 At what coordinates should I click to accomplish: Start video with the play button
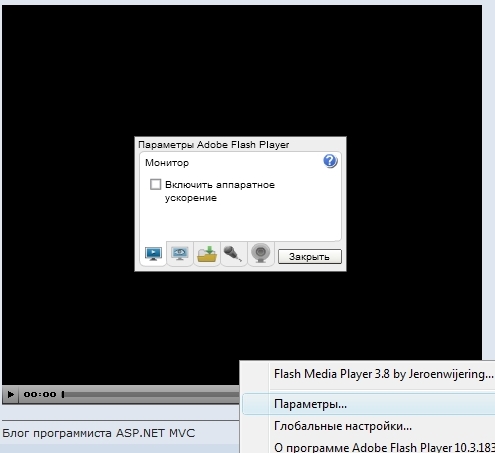click(10, 394)
